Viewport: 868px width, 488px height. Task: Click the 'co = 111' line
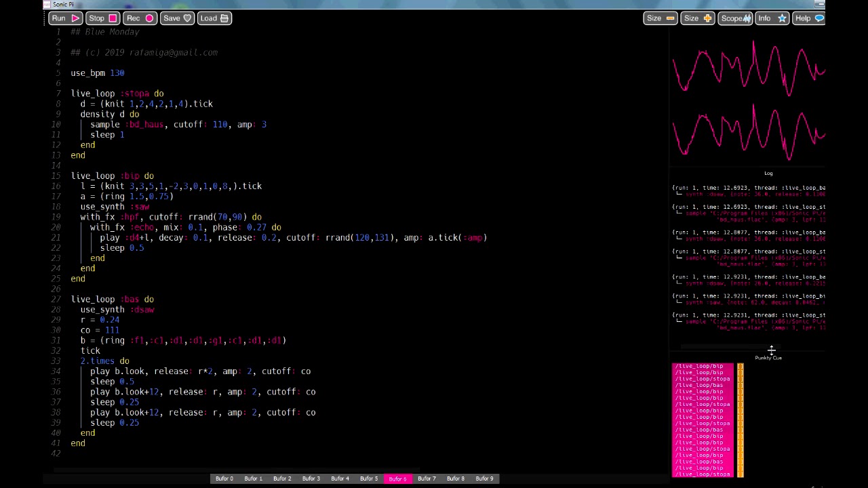tap(100, 330)
